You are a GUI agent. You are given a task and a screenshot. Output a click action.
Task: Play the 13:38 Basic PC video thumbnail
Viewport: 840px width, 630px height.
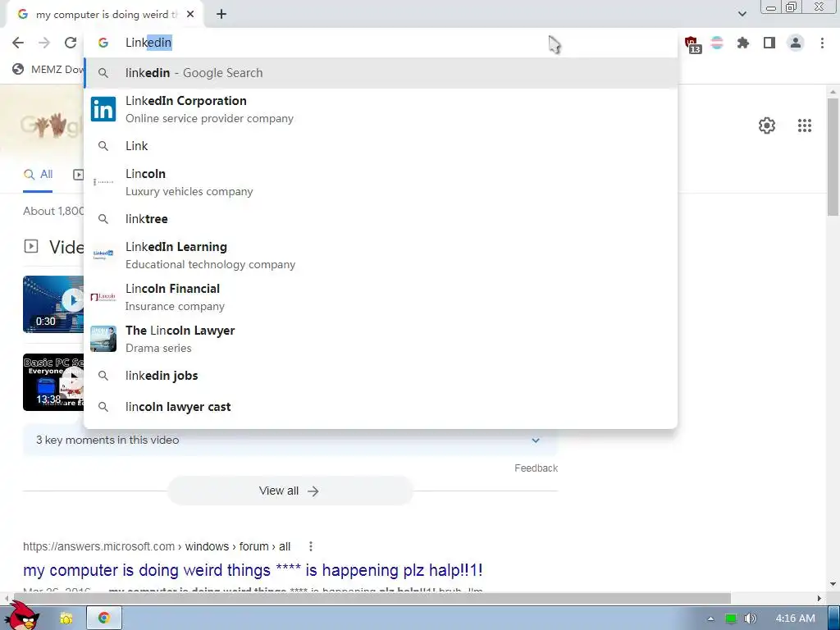(x=53, y=382)
